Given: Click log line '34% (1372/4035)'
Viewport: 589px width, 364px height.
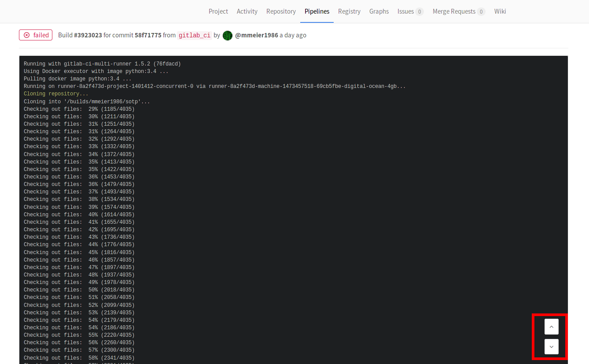Looking at the screenshot, I should [x=79, y=154].
